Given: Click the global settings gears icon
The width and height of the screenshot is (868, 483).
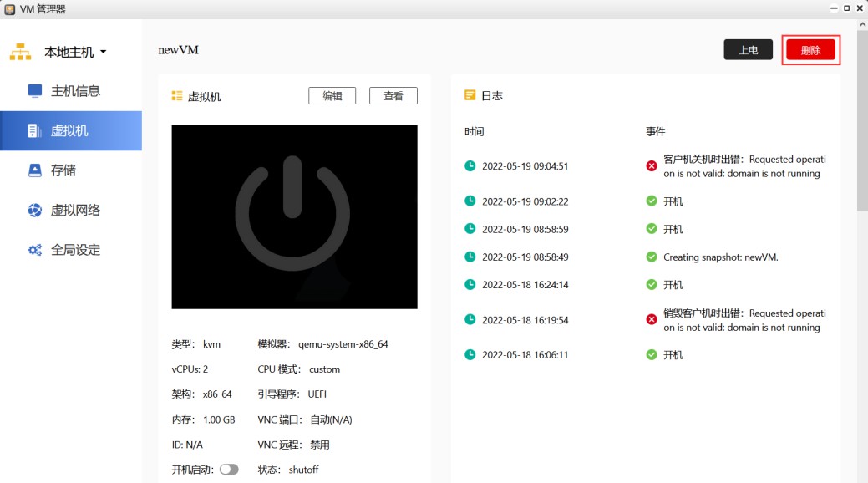Looking at the screenshot, I should tap(34, 250).
